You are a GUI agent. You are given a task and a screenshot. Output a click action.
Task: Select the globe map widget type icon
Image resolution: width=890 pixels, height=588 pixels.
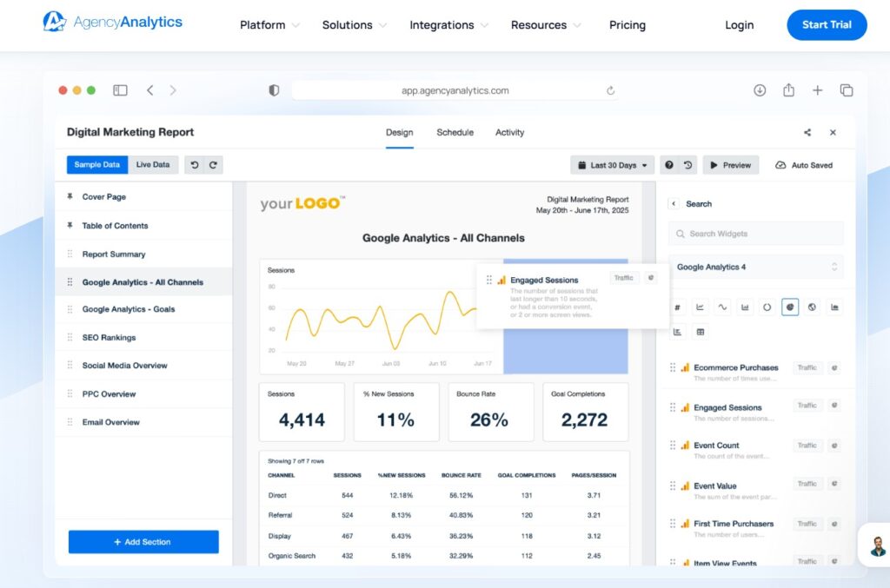812,307
